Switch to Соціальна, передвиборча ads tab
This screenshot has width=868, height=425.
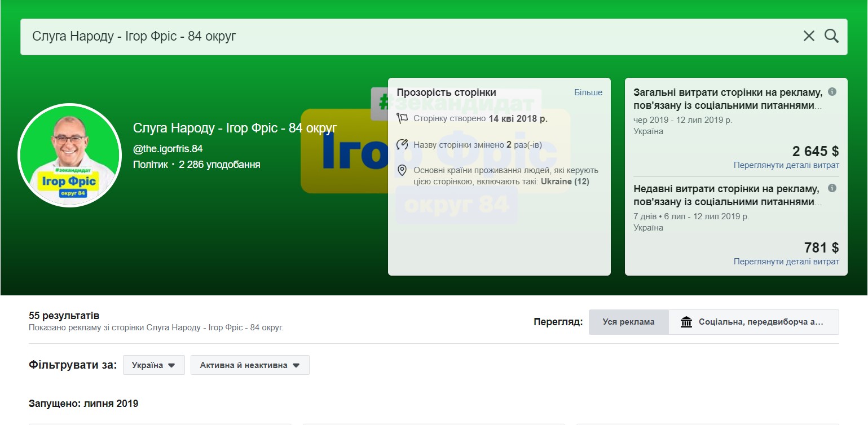(x=754, y=322)
